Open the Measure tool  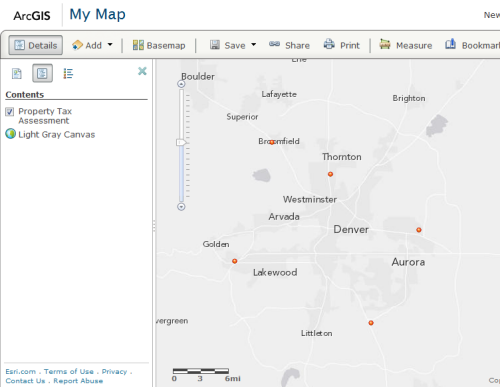click(406, 45)
